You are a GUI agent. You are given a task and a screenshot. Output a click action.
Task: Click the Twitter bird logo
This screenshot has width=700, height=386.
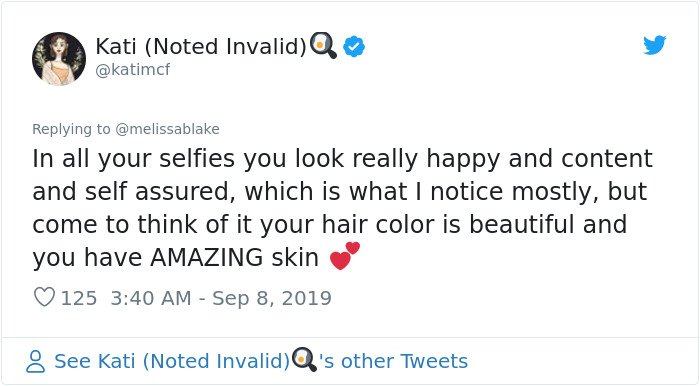point(654,45)
